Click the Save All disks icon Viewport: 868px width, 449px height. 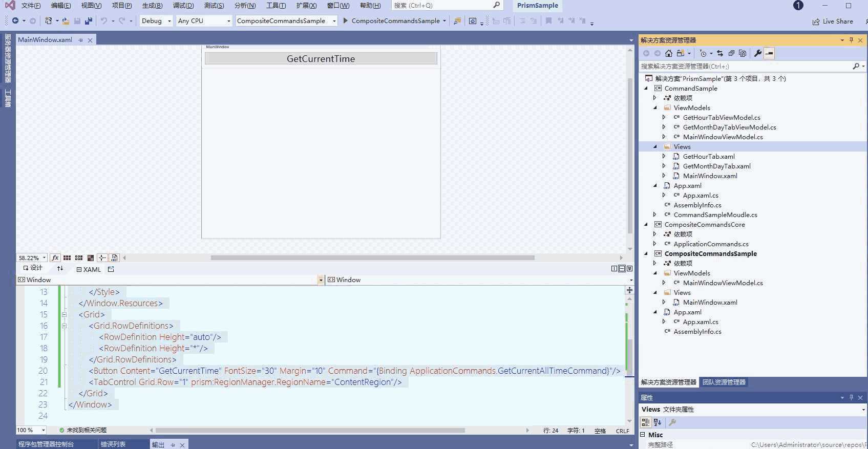click(89, 20)
